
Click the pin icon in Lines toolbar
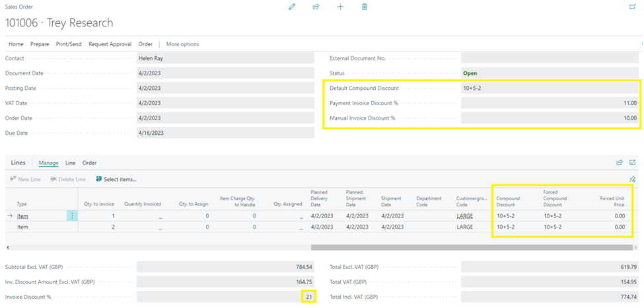(633, 179)
